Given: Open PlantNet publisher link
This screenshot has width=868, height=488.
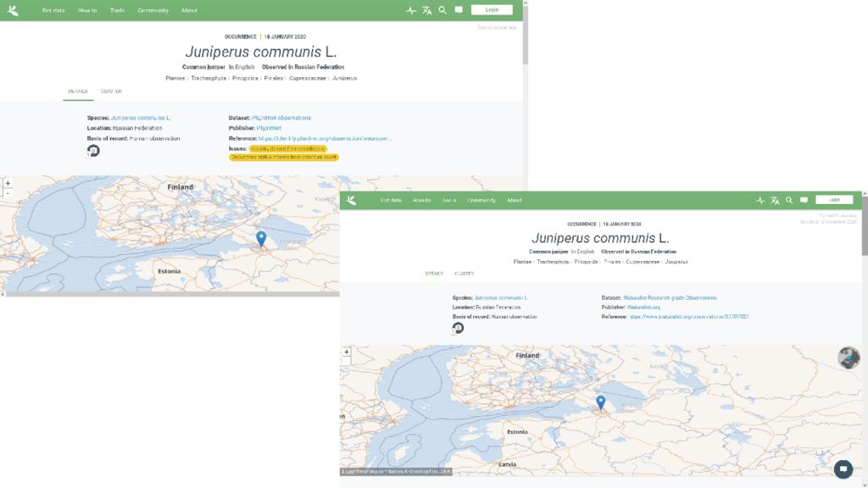Looking at the screenshot, I should pyautogui.click(x=269, y=128).
